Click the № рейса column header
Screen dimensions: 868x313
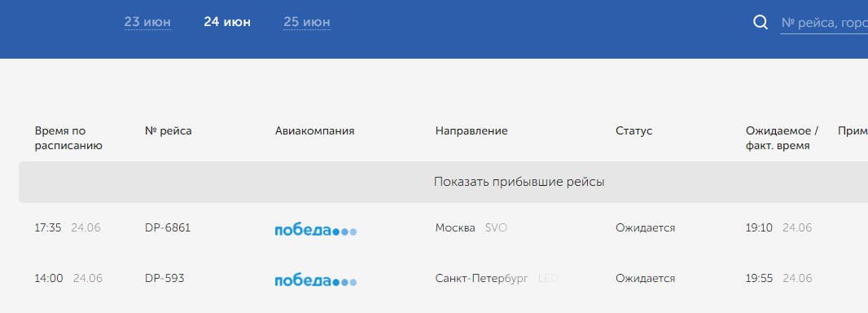[x=169, y=130]
